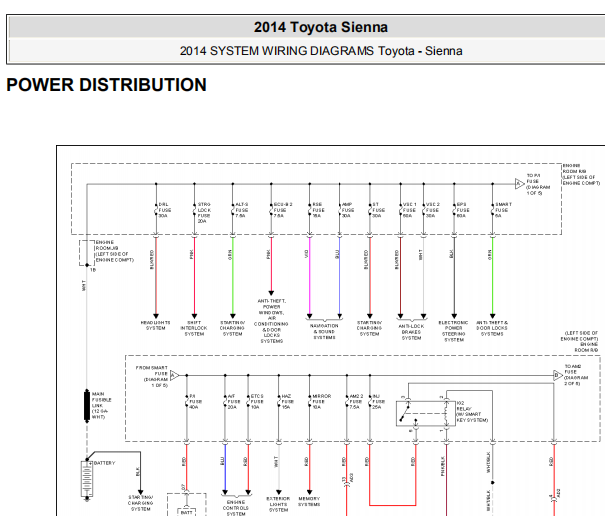Click the STARTING/CHARGING SYSTEM label near the battery
605x516 pixels.
click(140, 503)
